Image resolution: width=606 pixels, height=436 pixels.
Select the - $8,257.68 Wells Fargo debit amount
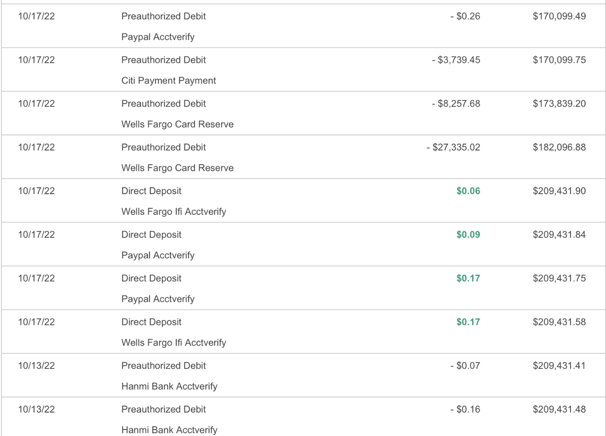click(456, 104)
